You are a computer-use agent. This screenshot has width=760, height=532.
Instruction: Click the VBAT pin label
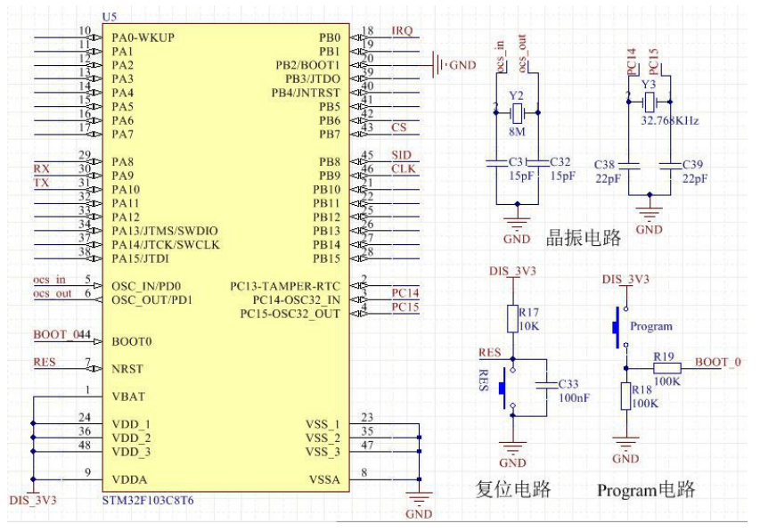point(128,397)
